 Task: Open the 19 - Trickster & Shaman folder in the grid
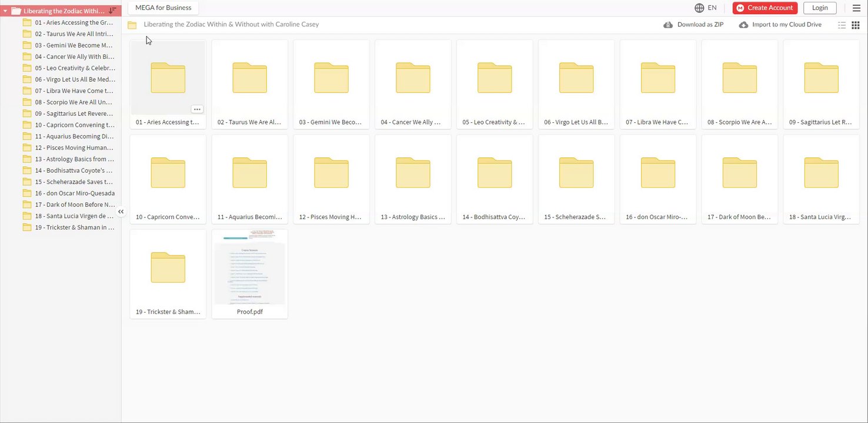pos(168,274)
